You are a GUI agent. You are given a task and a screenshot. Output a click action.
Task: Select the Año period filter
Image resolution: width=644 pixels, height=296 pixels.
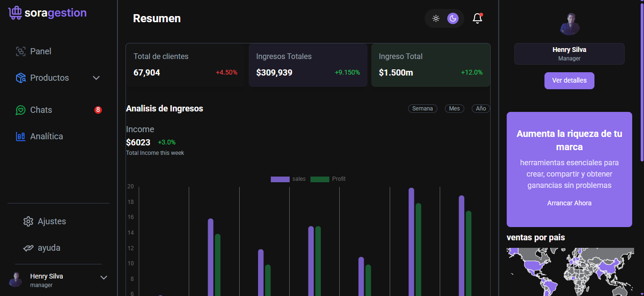[481, 109]
